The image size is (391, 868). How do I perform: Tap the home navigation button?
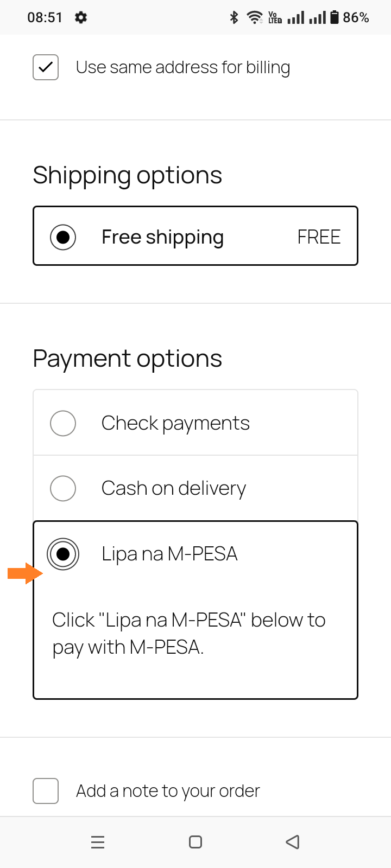click(x=195, y=842)
